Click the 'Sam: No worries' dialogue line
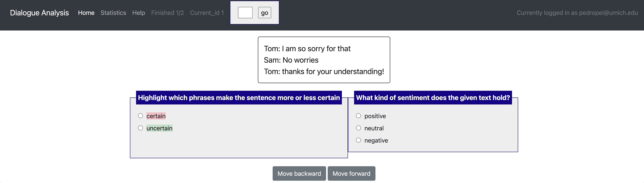Screen dimensions: 644x183 [x=291, y=60]
